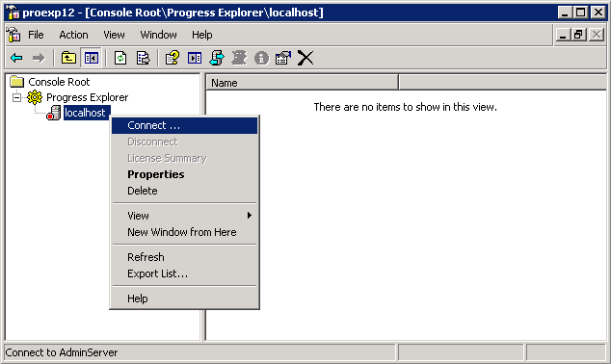This screenshot has height=364, width=611.
Task: Click the blank column header beside Name
Action: 503,83
